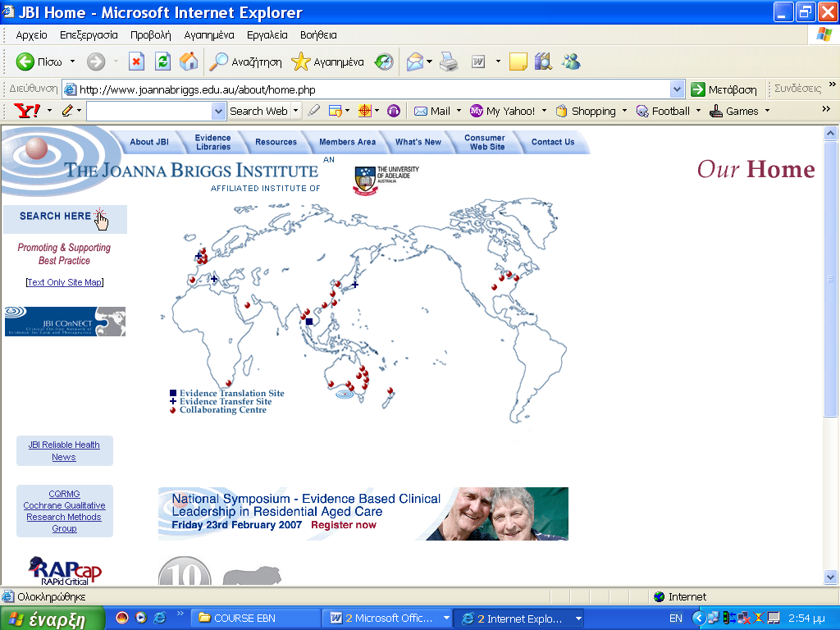Open the Βοήθεια menu
The height and width of the screenshot is (630, 840).
click(x=318, y=35)
